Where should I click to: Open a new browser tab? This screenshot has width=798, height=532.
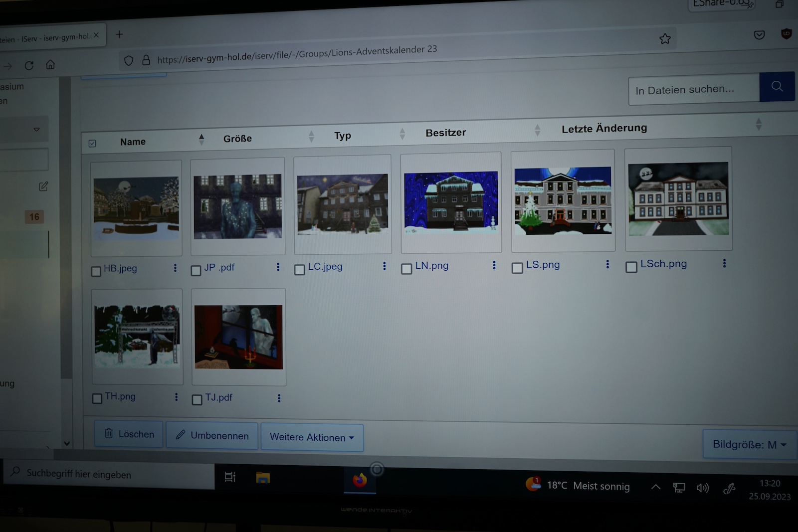click(119, 34)
